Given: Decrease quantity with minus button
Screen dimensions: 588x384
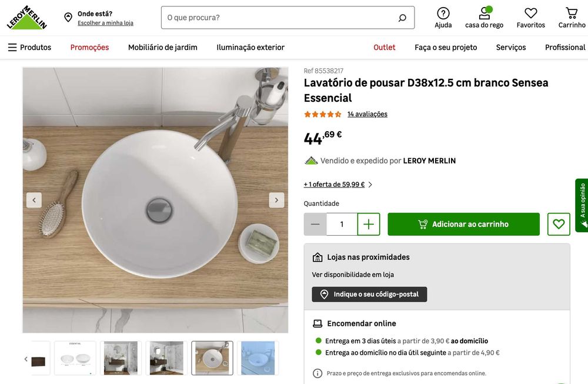Looking at the screenshot, I should [315, 224].
